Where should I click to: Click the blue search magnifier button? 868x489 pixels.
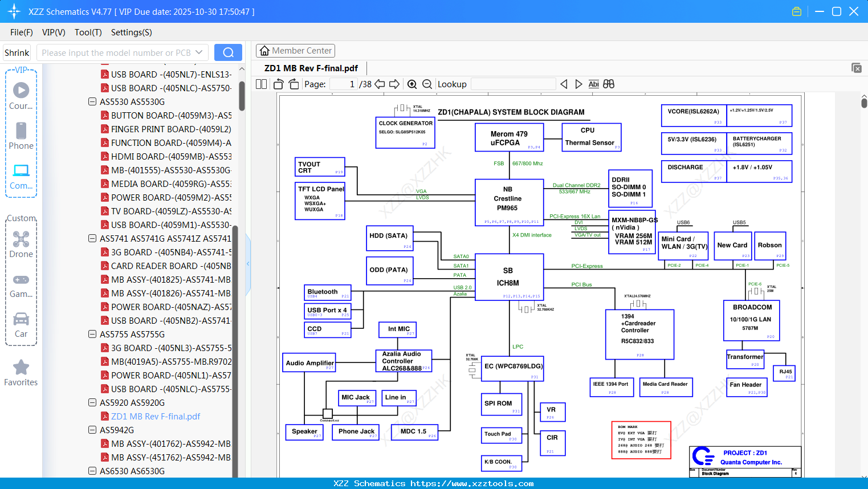pos(228,52)
